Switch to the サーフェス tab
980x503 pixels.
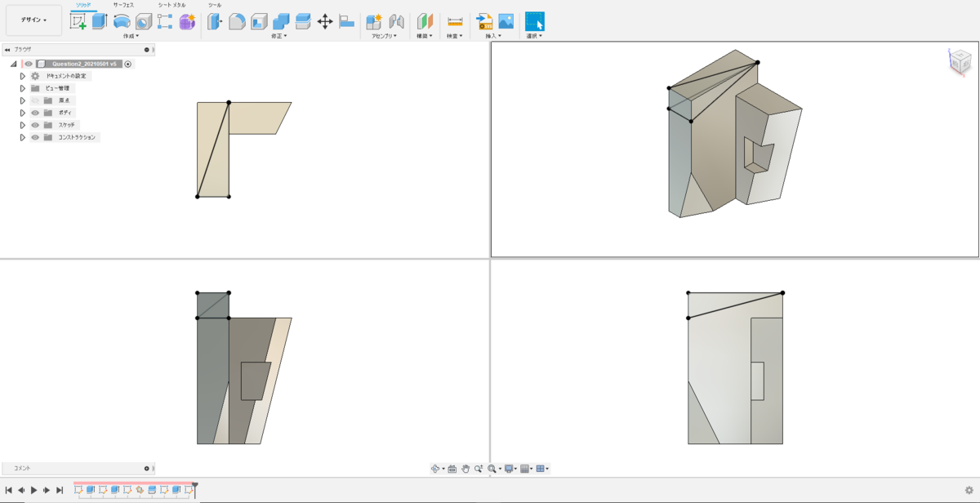click(123, 5)
